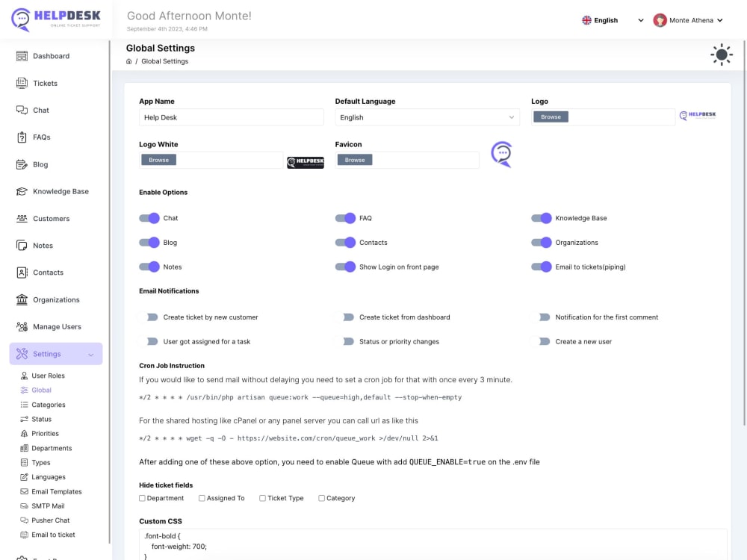
Task: Click the Chat bubbles sidebar icon
Action: tap(22, 110)
